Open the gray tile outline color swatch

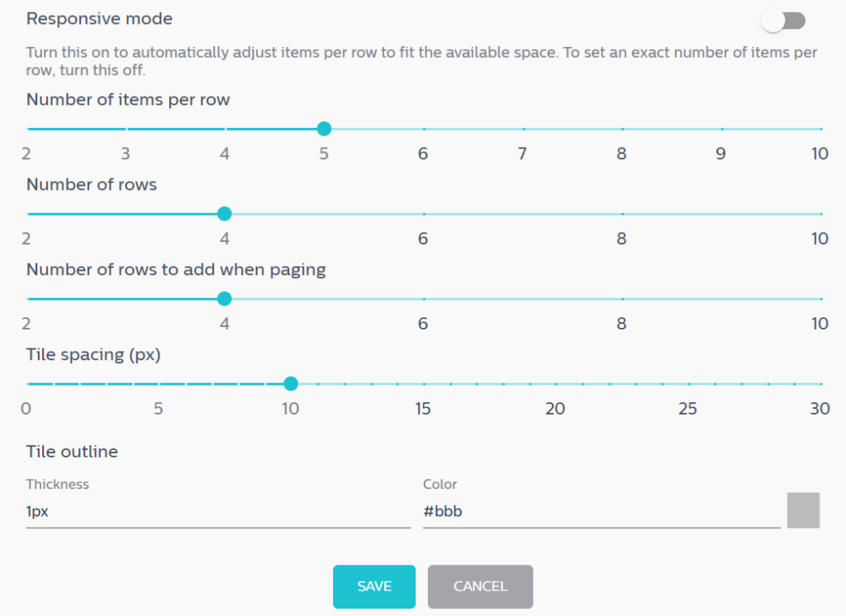[803, 510]
